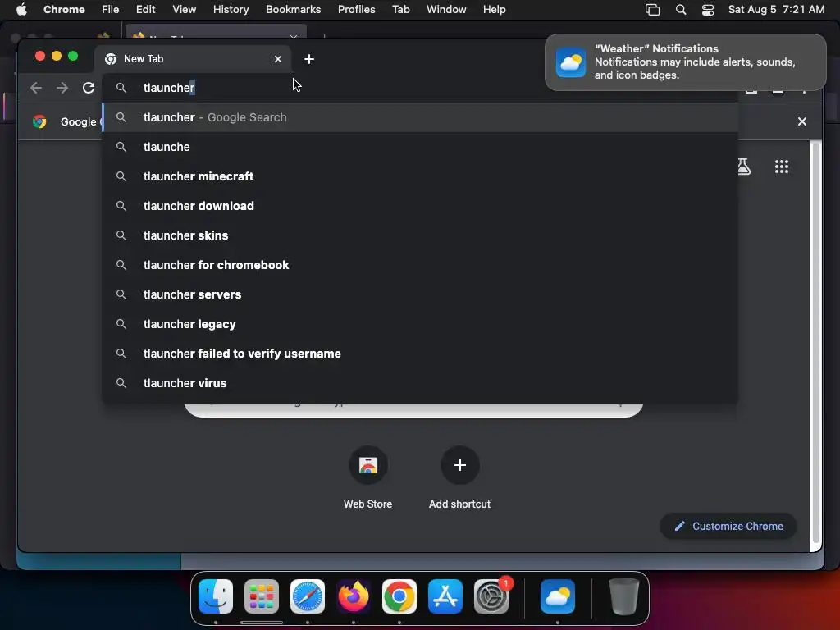Open Launchpad from the dock

(262, 596)
